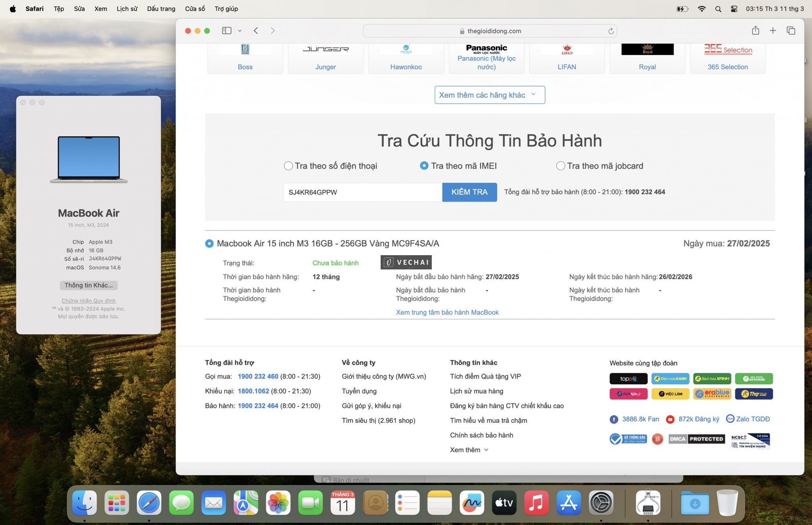Screen dimensions: 812x525
Task: Click the Share icon in Safari toolbar
Action: tap(755, 31)
